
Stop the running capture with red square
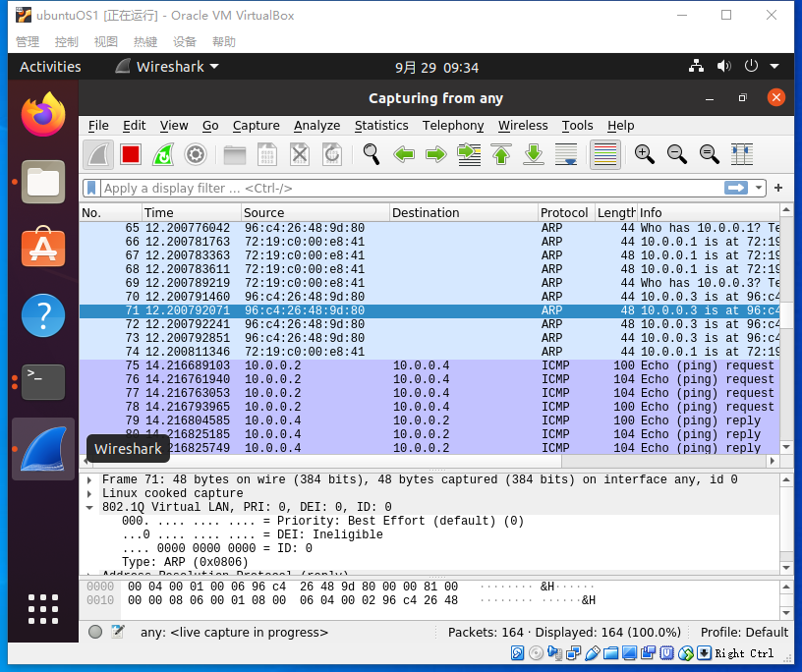tap(131, 154)
